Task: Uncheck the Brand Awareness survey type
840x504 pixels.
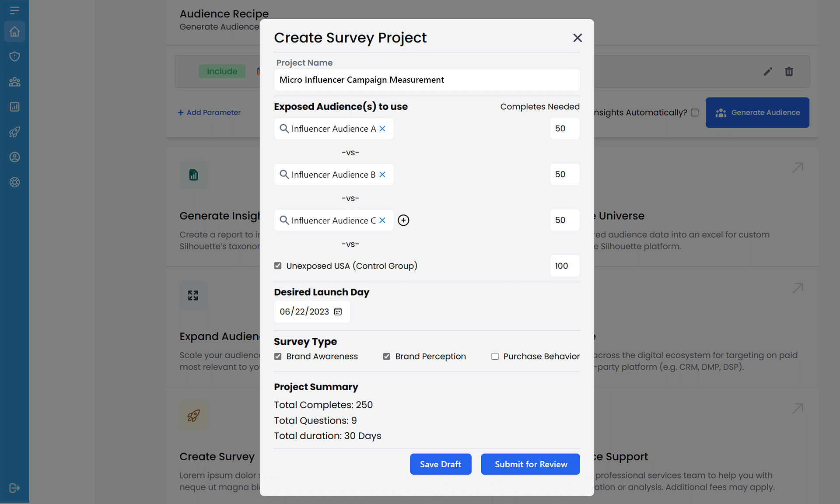Action: click(x=278, y=357)
